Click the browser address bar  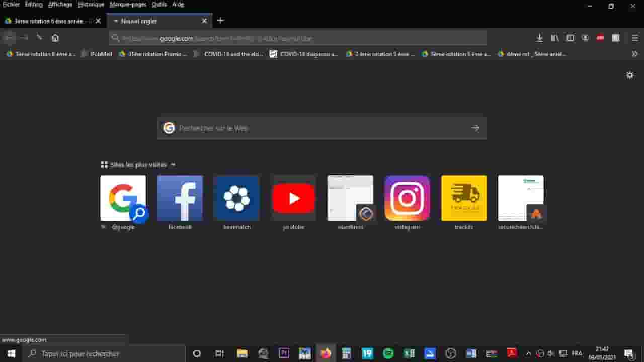point(298,38)
